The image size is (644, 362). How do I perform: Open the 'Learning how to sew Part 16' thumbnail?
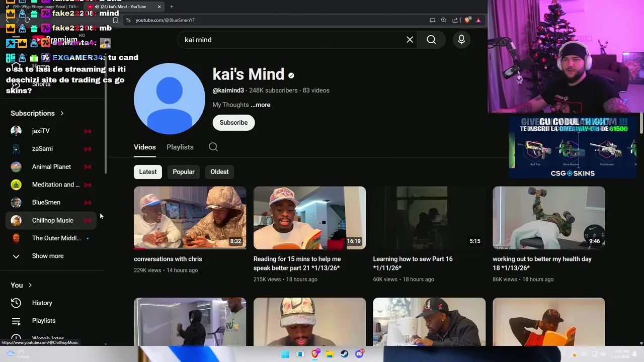pos(429,218)
